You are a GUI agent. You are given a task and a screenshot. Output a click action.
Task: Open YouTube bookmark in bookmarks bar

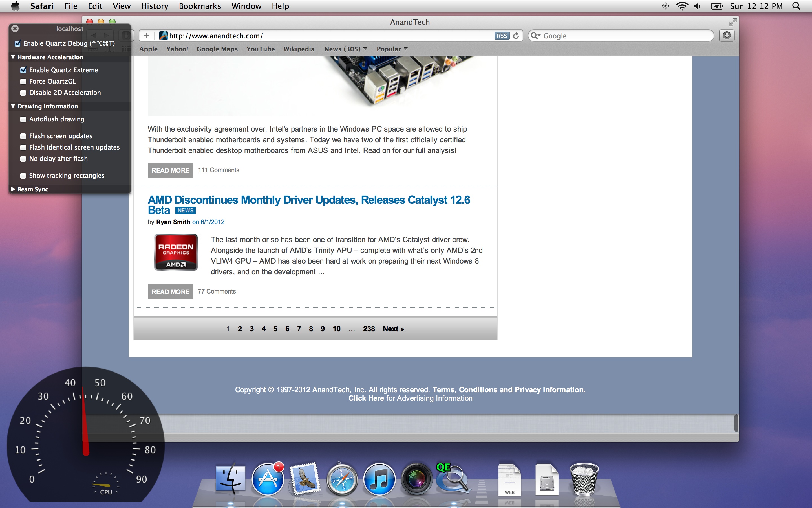261,49
